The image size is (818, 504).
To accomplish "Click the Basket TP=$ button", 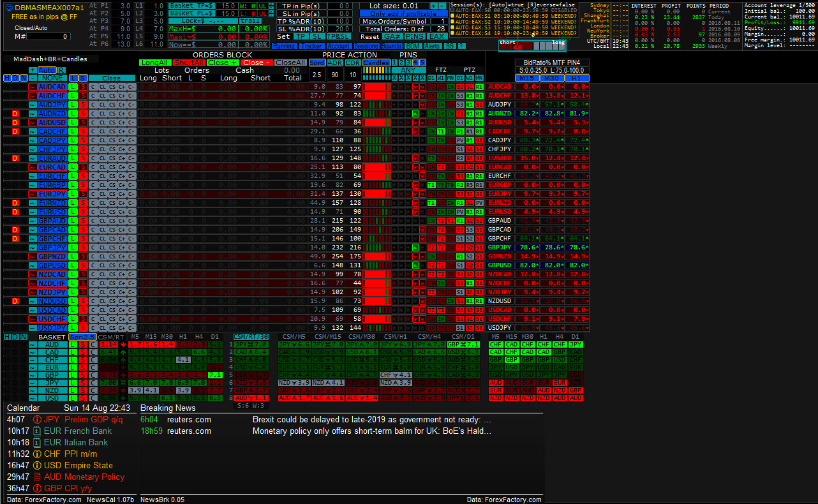I will pos(191,5).
